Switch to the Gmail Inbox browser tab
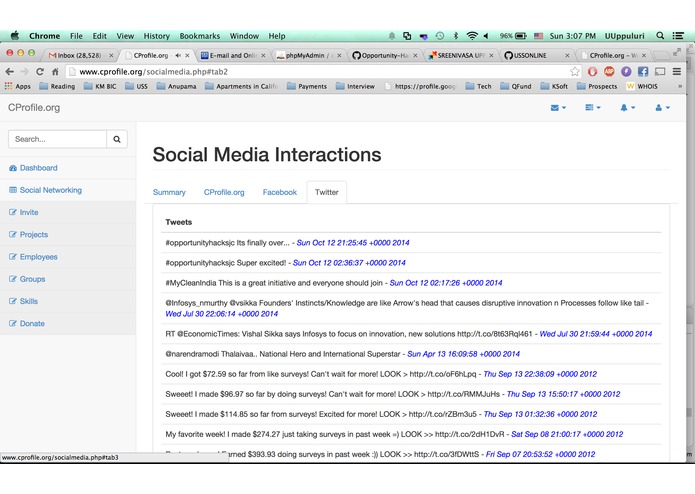The image size is (695, 494). pos(79,55)
